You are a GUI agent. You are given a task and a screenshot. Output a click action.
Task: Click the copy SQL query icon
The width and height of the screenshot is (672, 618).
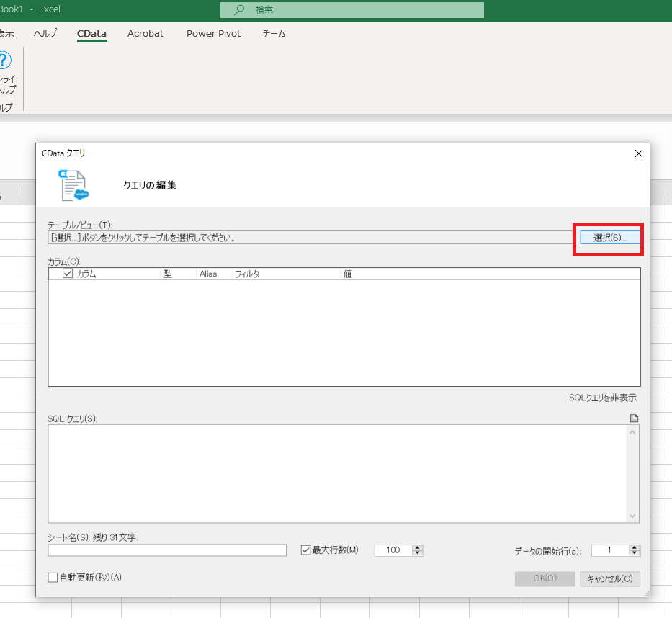click(x=634, y=418)
